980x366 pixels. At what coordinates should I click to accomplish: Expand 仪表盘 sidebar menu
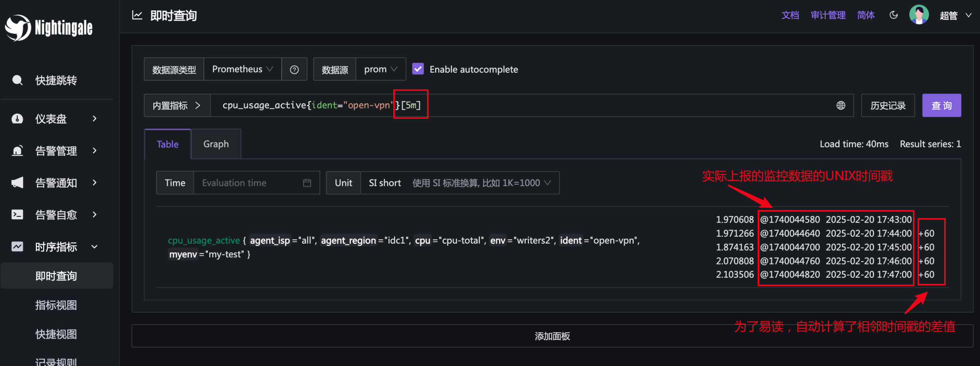56,119
